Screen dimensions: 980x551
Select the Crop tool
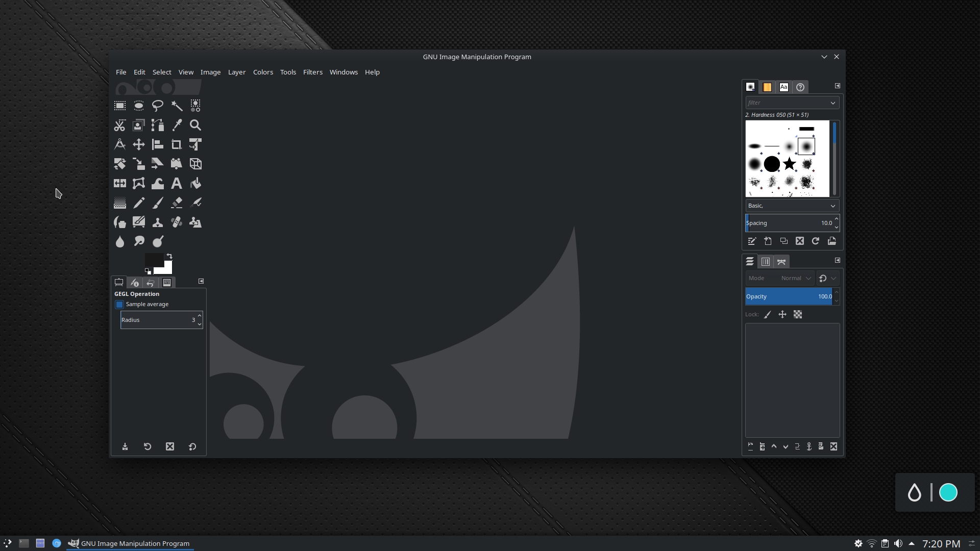[x=177, y=144]
